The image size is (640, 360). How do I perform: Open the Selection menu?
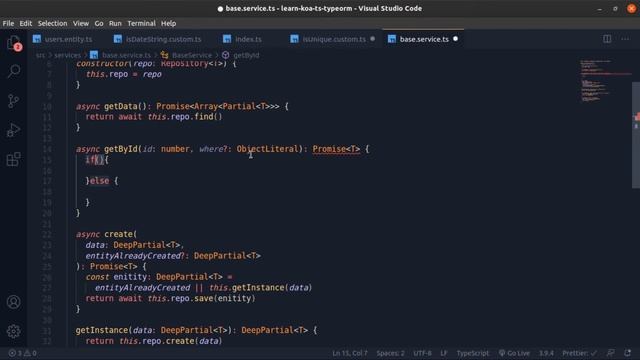(x=52, y=23)
